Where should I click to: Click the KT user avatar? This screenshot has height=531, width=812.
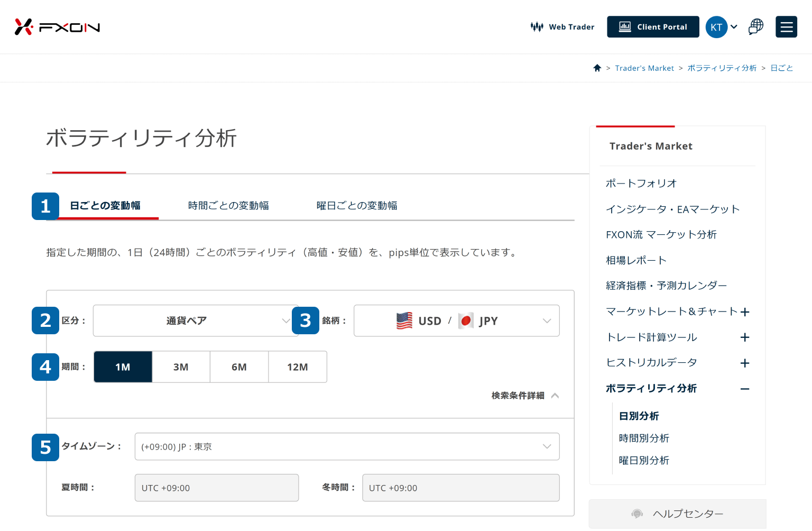point(716,27)
